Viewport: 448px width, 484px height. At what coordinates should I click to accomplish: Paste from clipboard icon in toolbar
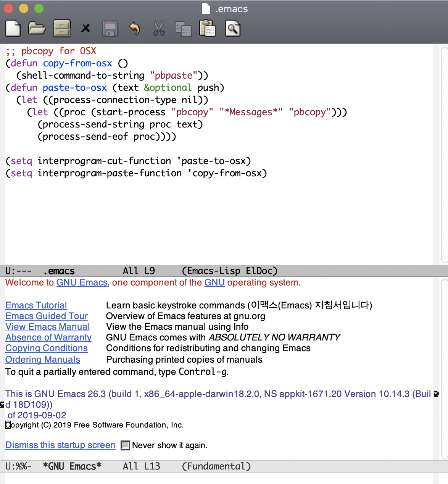(x=208, y=29)
